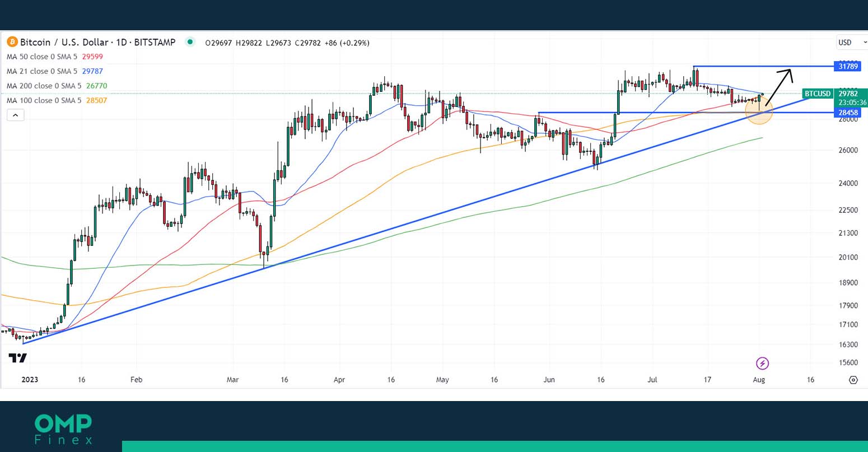868x452 pixels.
Task: Click the Apr time axis label
Action: coord(339,380)
